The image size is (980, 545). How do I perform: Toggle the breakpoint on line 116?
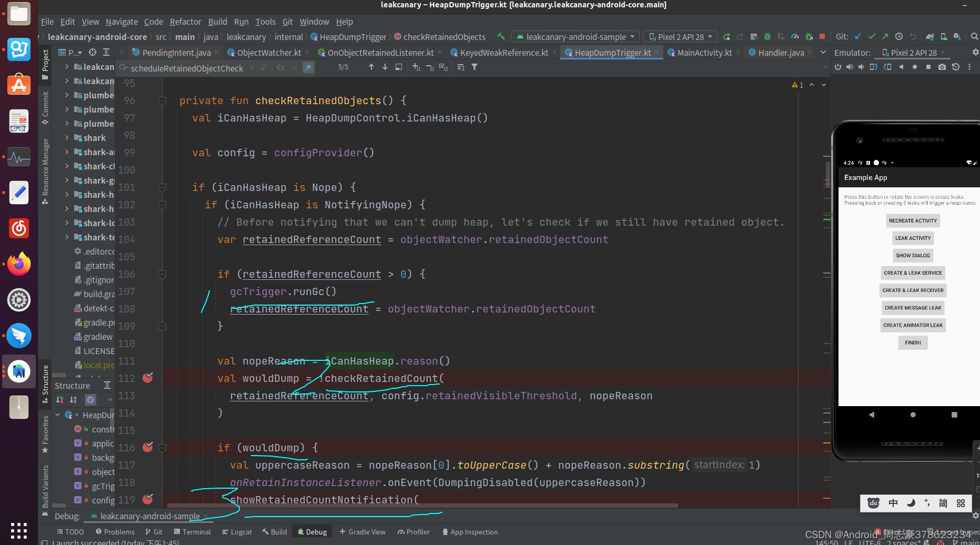coord(148,447)
